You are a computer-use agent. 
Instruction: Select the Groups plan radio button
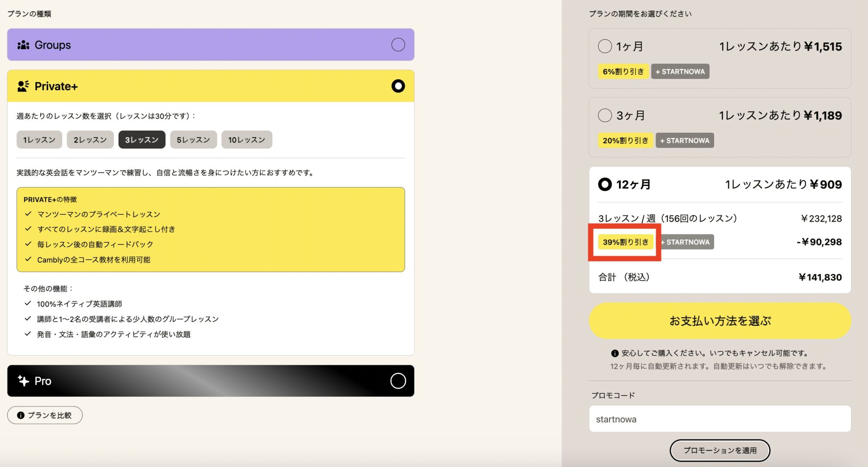(398, 44)
